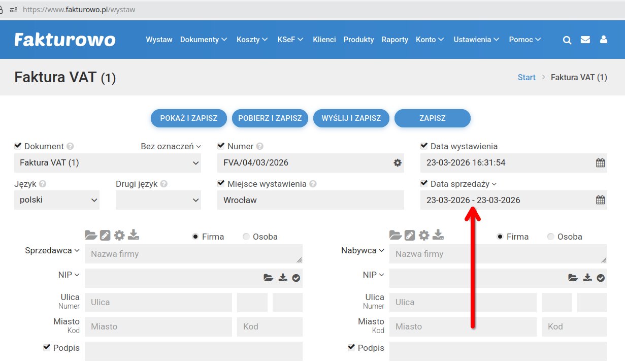Click the buyer Nazwa firmy input field

[498, 254]
